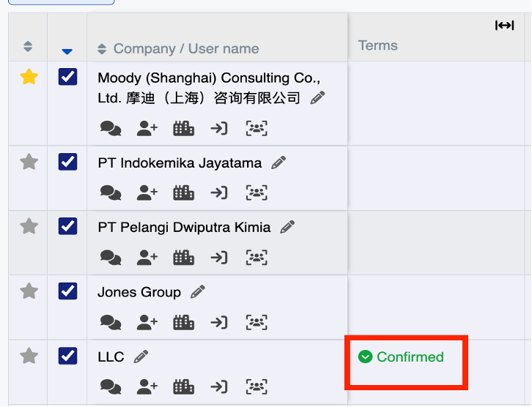This screenshot has height=407, width=532.
Task: Sort by Company / User name arrows
Action: (x=102, y=49)
